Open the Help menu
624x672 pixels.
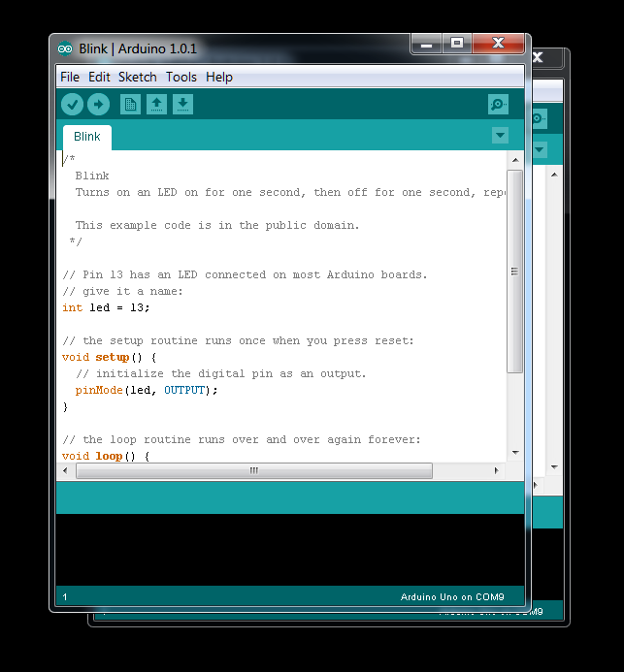[x=219, y=78]
